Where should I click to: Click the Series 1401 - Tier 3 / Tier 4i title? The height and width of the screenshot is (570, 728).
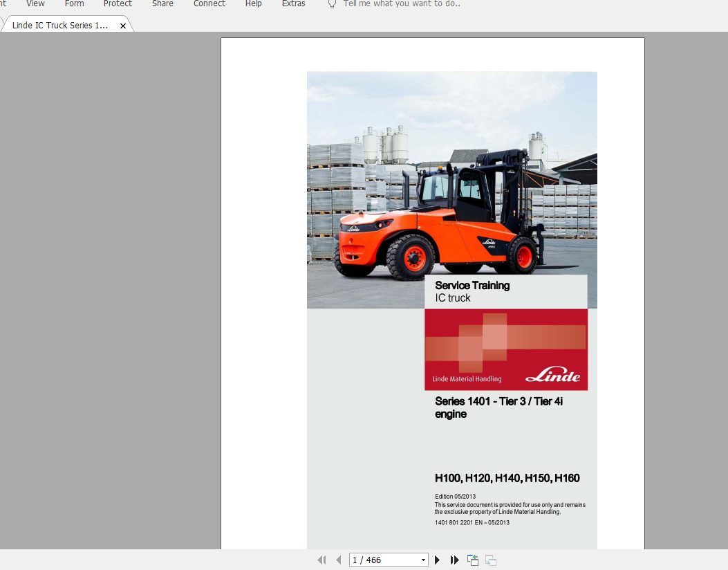pos(498,407)
